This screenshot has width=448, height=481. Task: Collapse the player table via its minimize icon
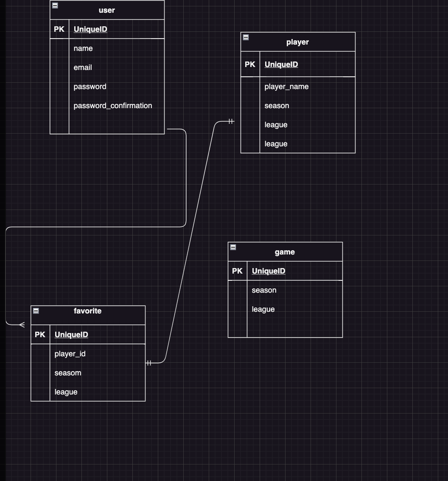[246, 37]
